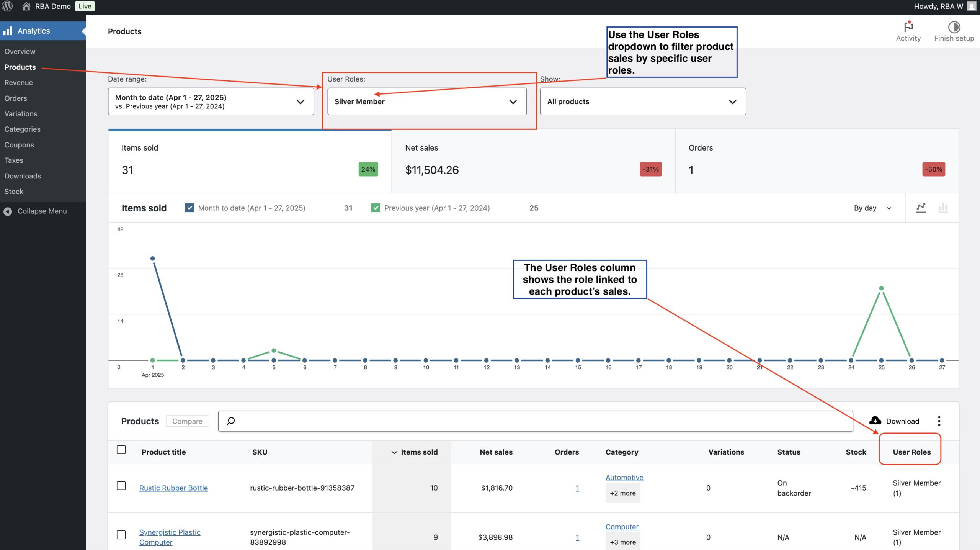Uncheck the Previous year legend checkbox
This screenshot has width=980, height=550.
(376, 208)
